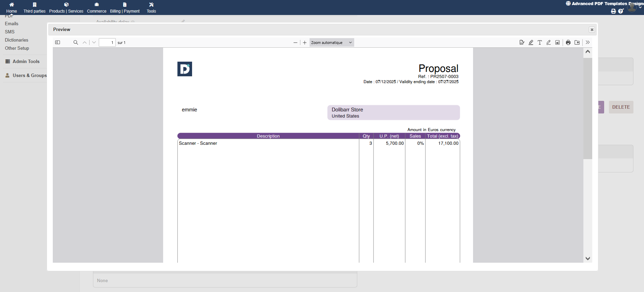
Task: Open Dictionaries in the left sidebar
Action: click(x=16, y=40)
